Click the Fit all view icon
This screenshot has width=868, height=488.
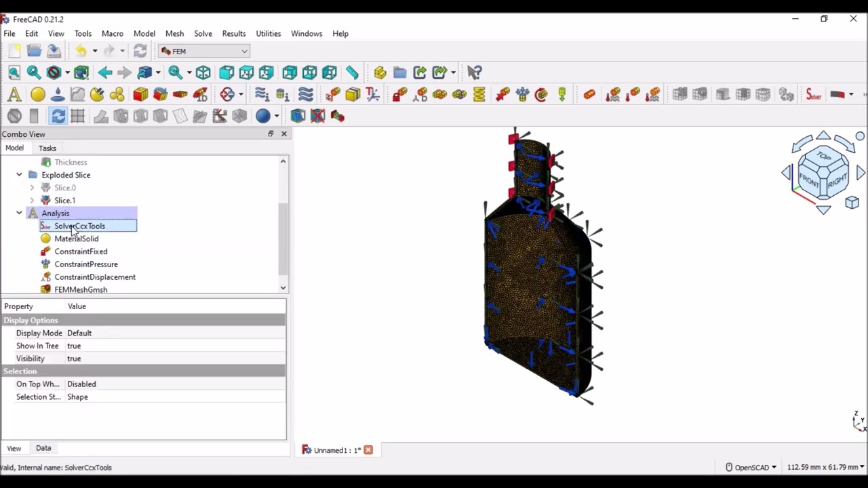click(14, 73)
